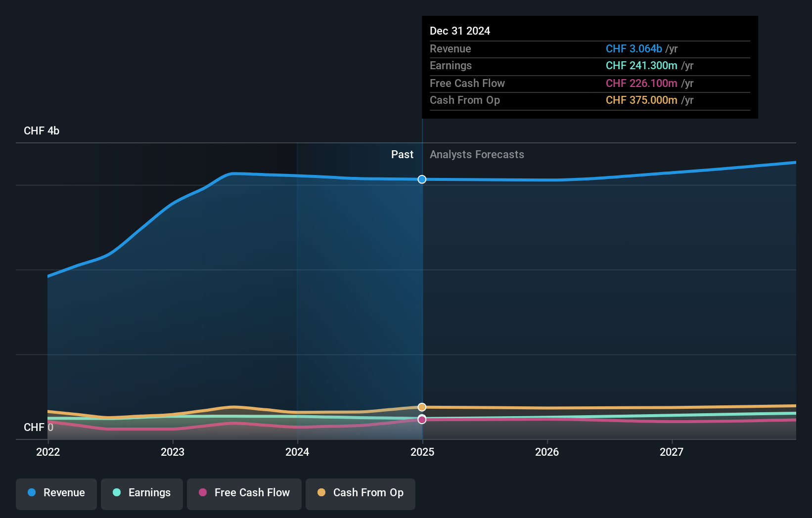Click the Cash From Op tooltip row label
The height and width of the screenshot is (518, 812).
click(x=465, y=100)
